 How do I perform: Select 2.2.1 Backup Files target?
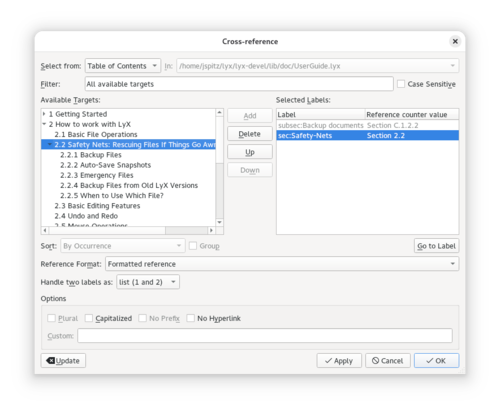click(x=91, y=155)
